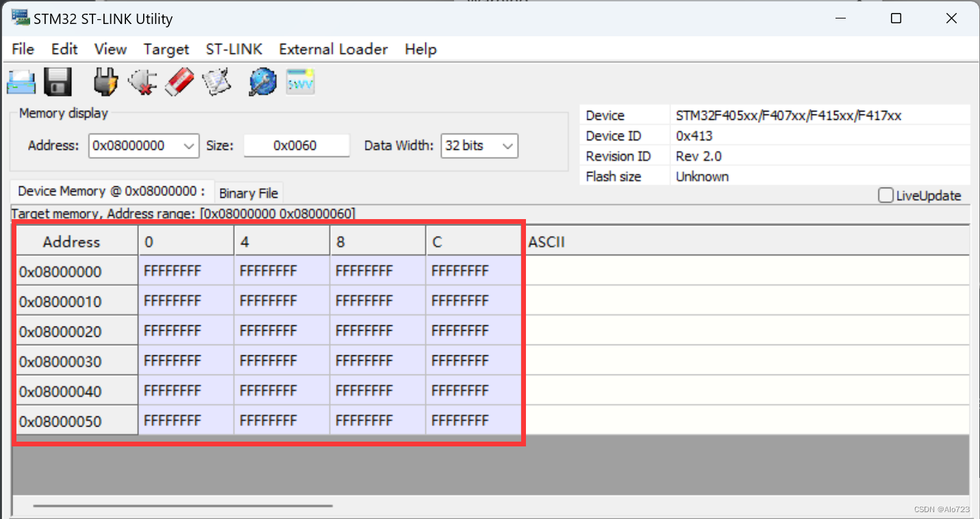Image resolution: width=980 pixels, height=519 pixels.
Task: Open the SWV viewer icon
Action: click(x=300, y=82)
